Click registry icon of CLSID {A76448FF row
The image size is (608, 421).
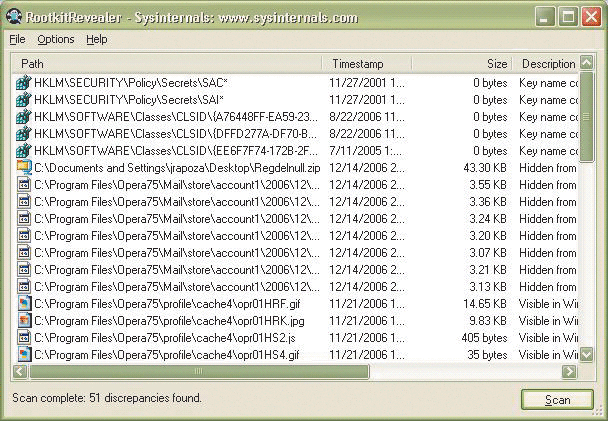point(24,117)
